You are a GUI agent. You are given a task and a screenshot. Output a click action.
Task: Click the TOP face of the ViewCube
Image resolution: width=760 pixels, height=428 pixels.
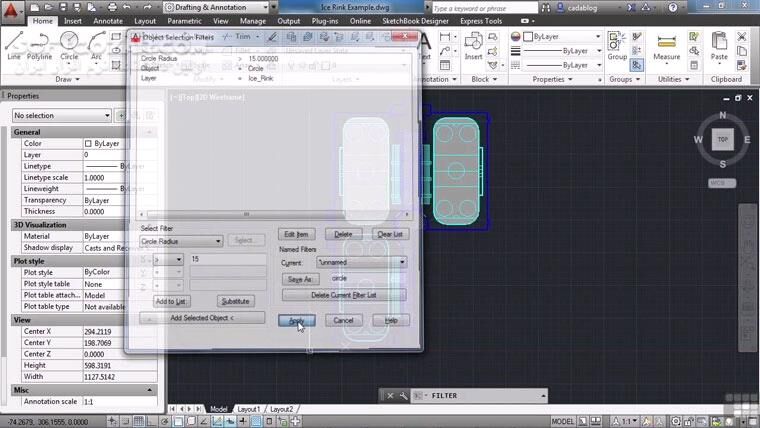tap(721, 140)
